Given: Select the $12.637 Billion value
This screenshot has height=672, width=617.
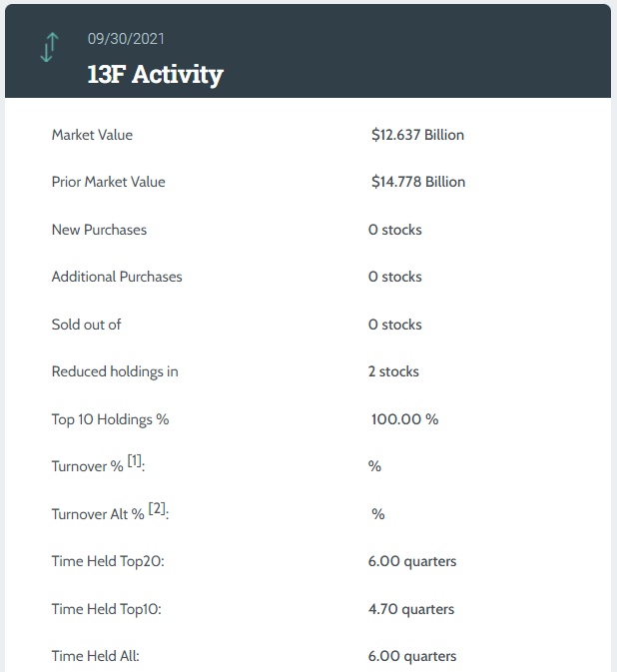Looking at the screenshot, I should [417, 135].
